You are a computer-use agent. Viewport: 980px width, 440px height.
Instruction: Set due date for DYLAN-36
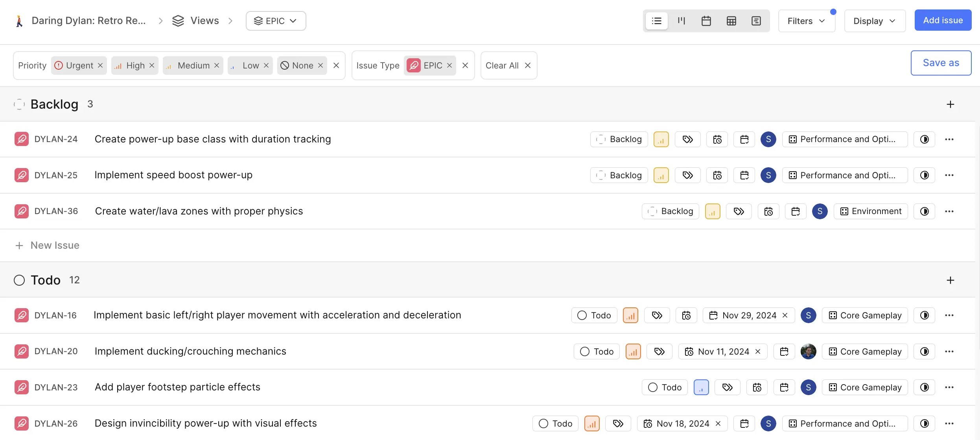[796, 211]
